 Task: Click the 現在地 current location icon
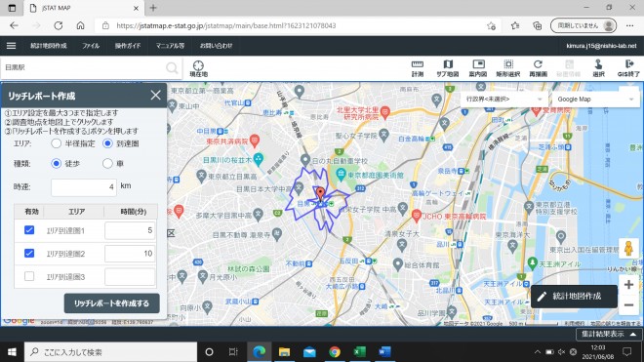click(x=198, y=68)
